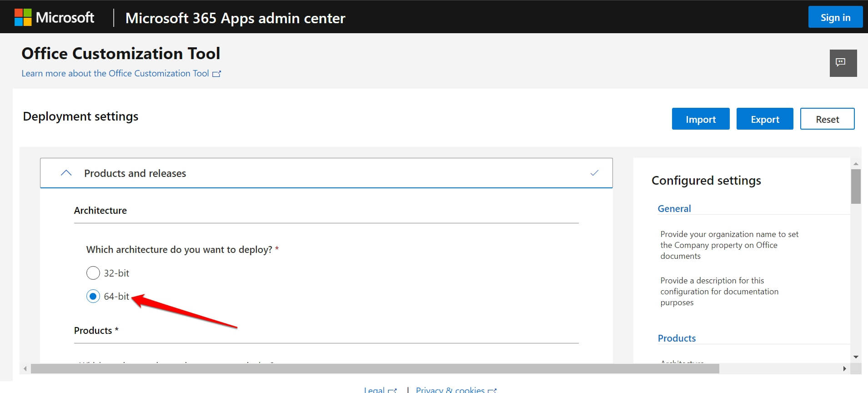Click the checkmark icon in Products and releases header
Screen dimensions: 868x393
pyautogui.click(x=594, y=173)
